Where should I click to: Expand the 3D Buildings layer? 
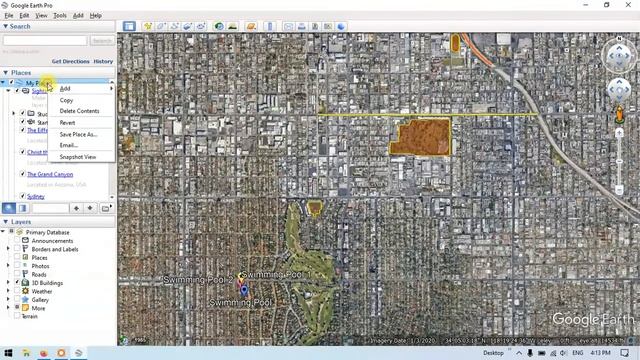pyautogui.click(x=8, y=282)
